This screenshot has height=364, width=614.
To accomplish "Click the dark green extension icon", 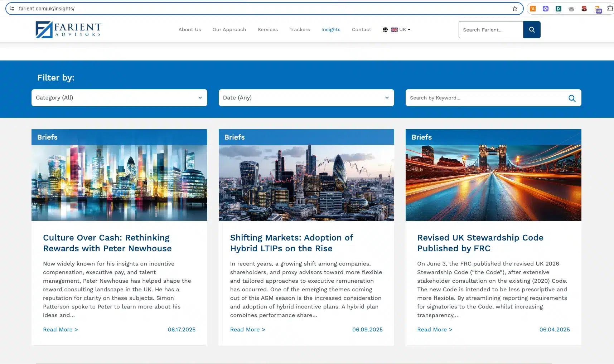I will click(x=559, y=9).
